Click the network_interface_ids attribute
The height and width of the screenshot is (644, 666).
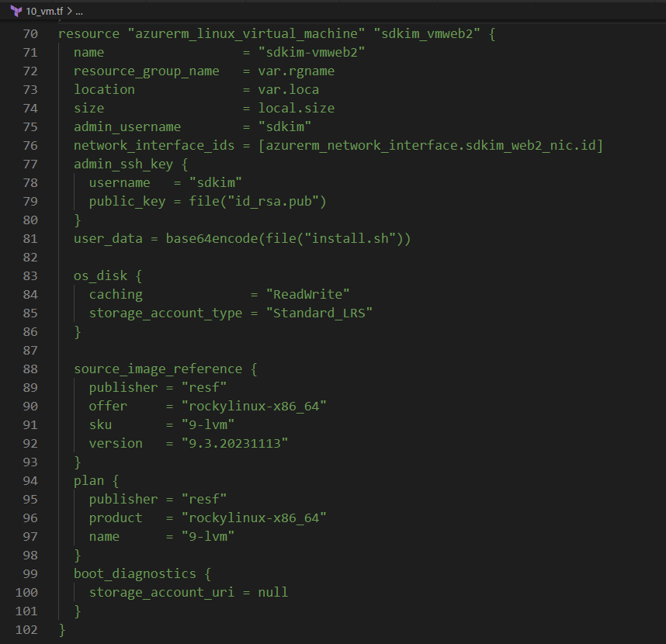tap(154, 146)
